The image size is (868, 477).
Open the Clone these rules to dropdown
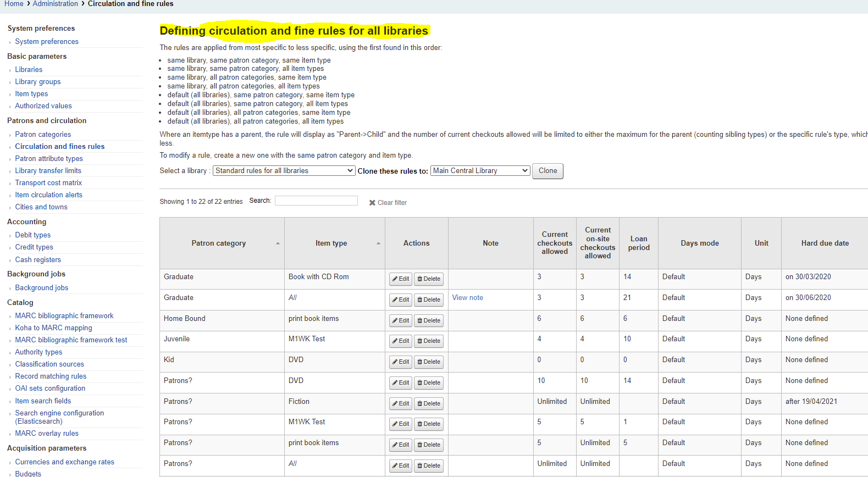click(480, 171)
